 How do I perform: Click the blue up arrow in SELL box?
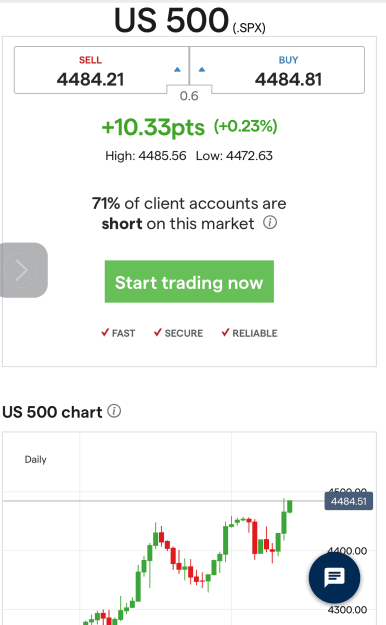(x=177, y=70)
